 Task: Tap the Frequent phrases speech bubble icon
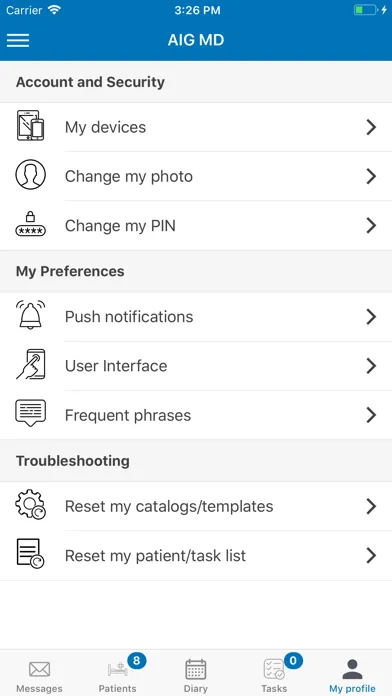(30, 413)
